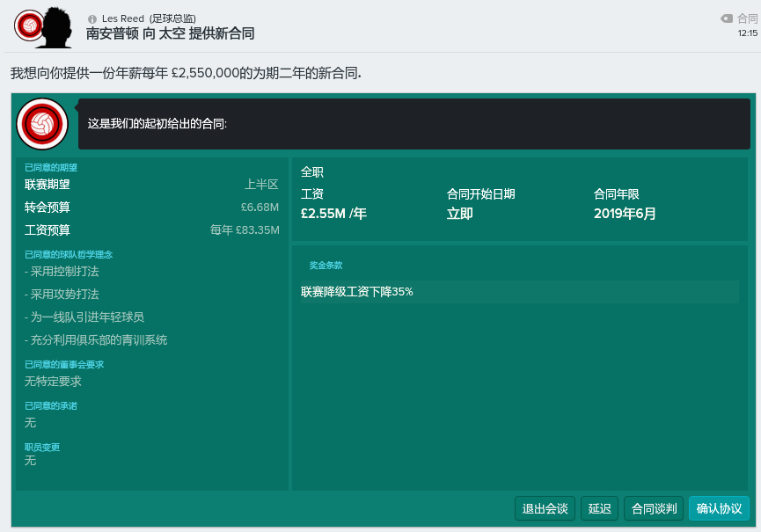Click the 立即 contract start value

tap(459, 214)
